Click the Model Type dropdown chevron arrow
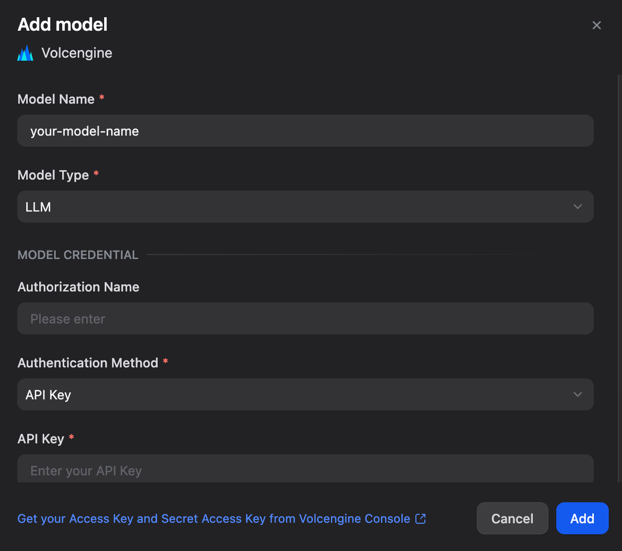622x551 pixels. [x=577, y=207]
